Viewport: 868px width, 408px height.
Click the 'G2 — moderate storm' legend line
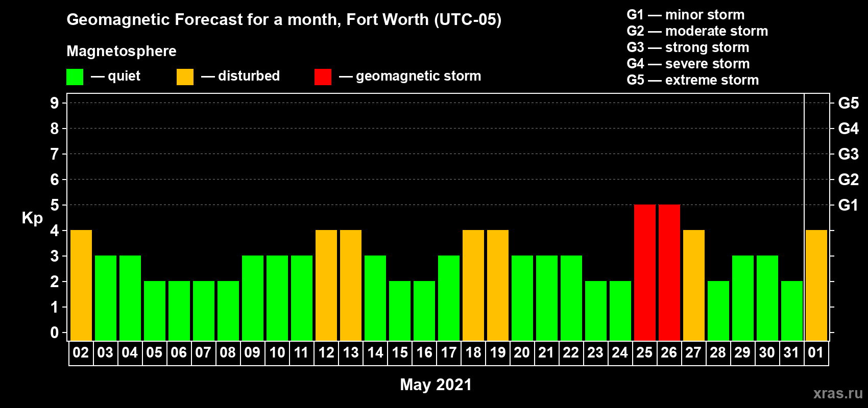(x=697, y=31)
